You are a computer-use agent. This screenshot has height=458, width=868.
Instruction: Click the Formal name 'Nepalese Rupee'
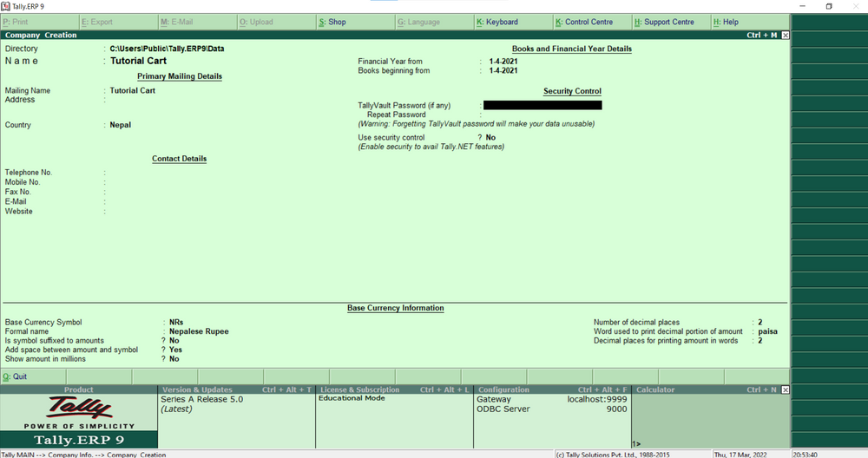click(199, 331)
